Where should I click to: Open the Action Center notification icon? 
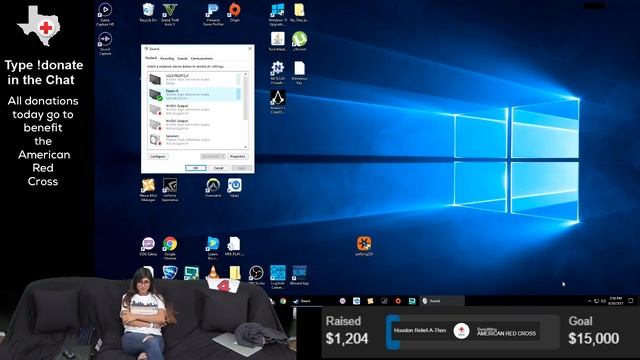click(631, 301)
